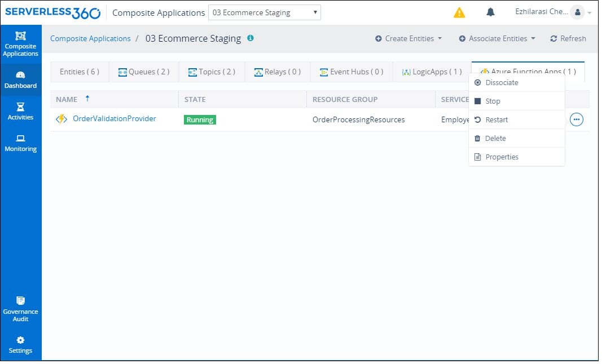Viewport: 602px width, 364px height.
Task: Switch to the Relays (0) tab
Action: click(278, 72)
